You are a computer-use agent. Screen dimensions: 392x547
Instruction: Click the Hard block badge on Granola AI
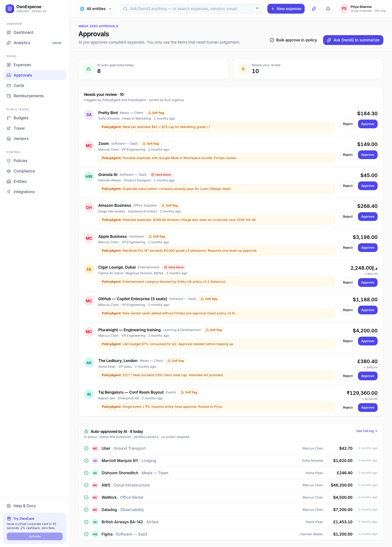point(161,175)
